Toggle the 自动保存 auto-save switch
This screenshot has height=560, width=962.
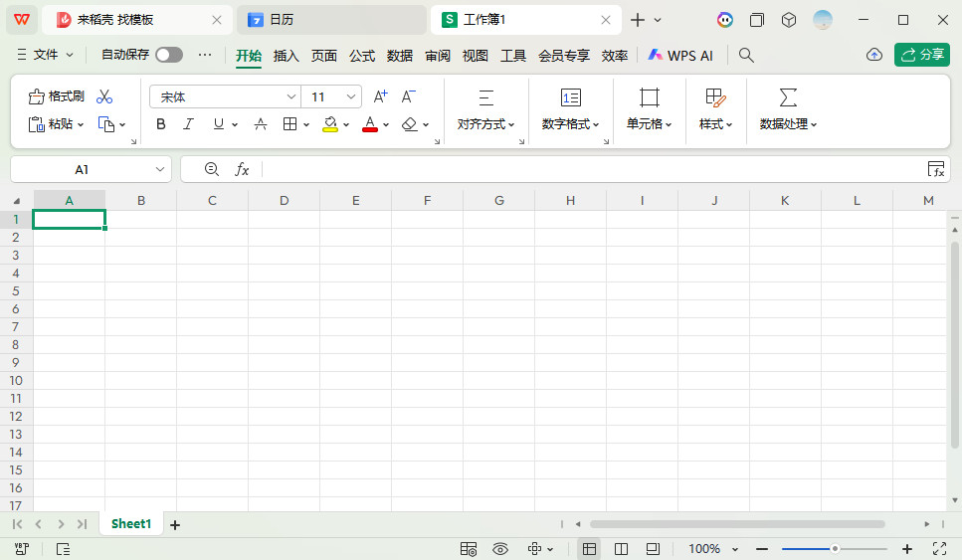pos(168,55)
